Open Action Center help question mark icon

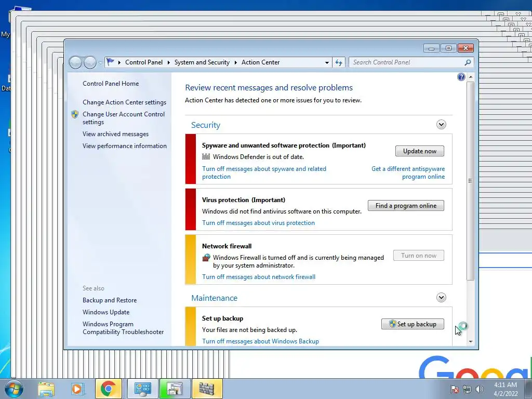pyautogui.click(x=461, y=77)
